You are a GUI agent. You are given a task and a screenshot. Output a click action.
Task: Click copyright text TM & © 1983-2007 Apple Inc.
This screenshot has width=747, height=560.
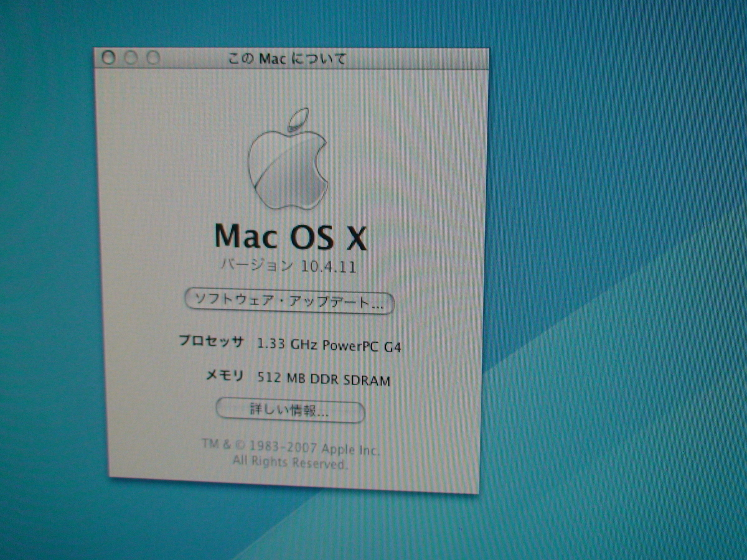[291, 447]
